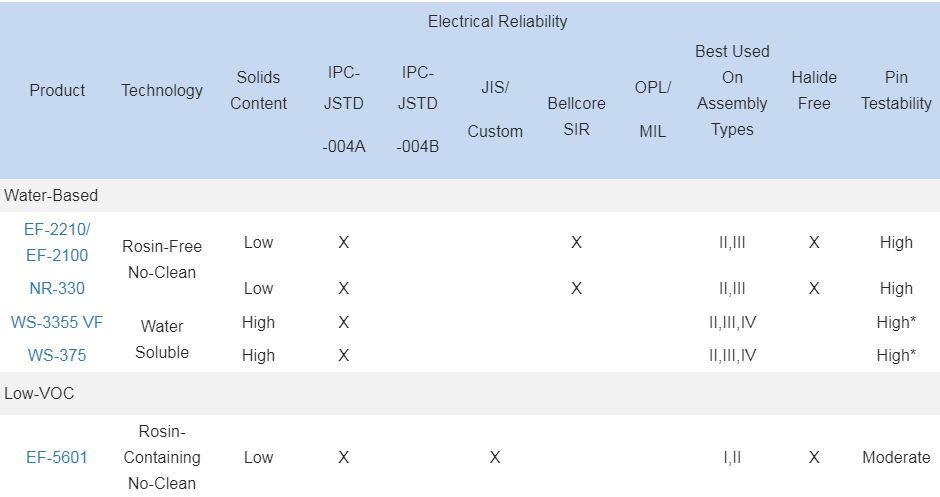
Task: Click the Electrical Reliability group header
Action: [497, 21]
